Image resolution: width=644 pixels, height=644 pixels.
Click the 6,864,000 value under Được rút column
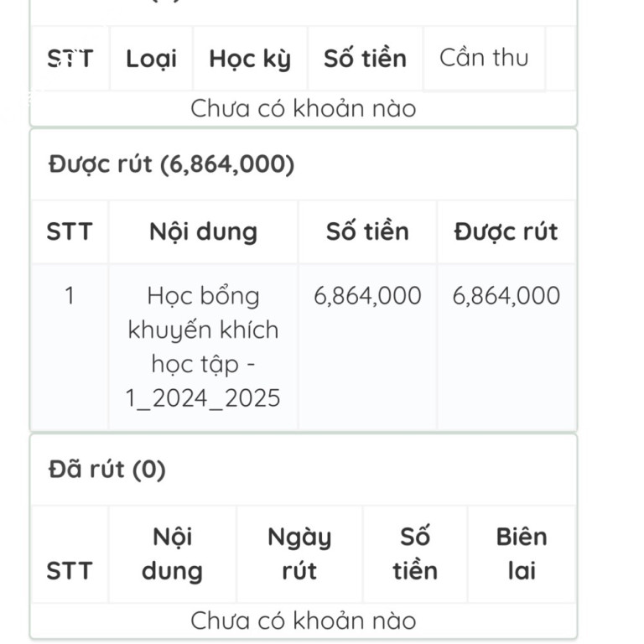(x=506, y=295)
